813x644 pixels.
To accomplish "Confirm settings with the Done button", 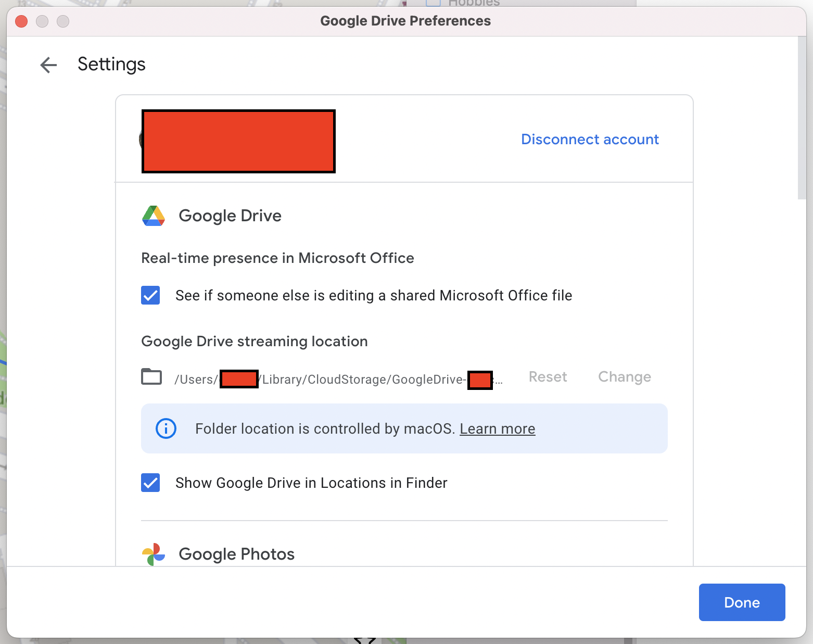I will click(x=742, y=602).
